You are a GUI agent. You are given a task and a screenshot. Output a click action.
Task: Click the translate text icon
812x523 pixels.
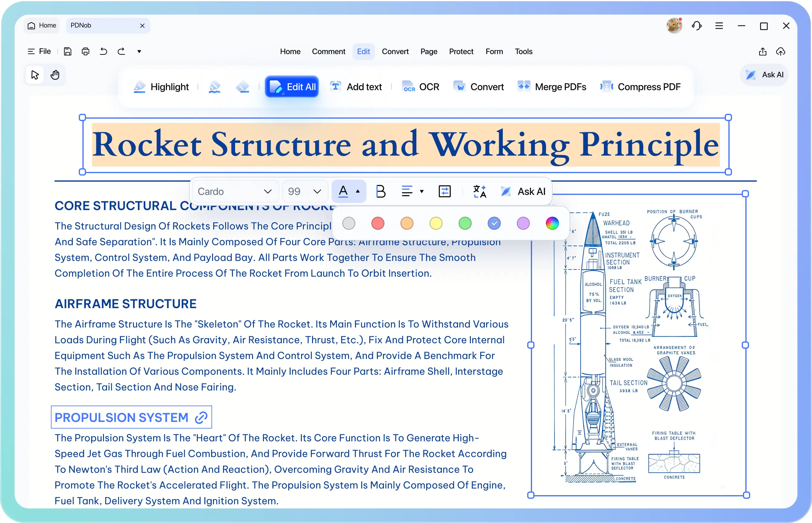pos(480,192)
